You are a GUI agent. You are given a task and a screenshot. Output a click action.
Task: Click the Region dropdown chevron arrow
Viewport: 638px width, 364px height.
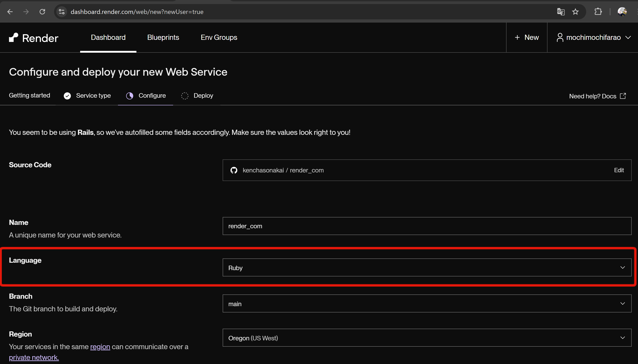[x=622, y=338]
